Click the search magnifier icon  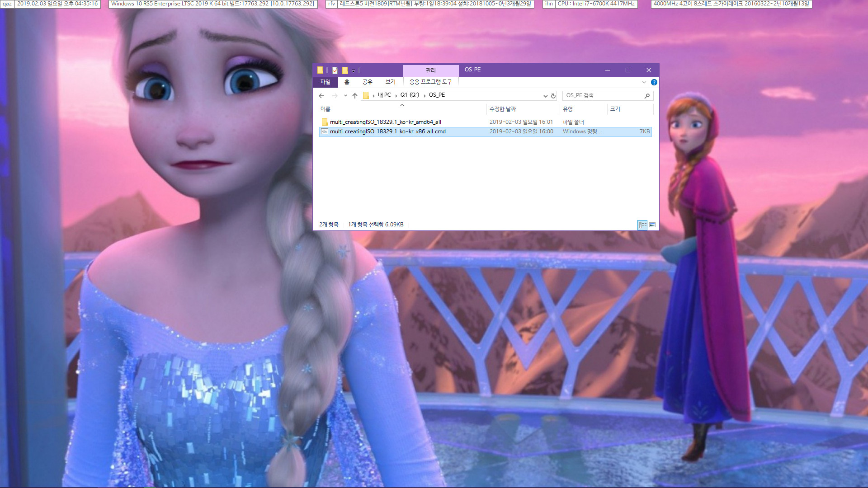(x=647, y=96)
